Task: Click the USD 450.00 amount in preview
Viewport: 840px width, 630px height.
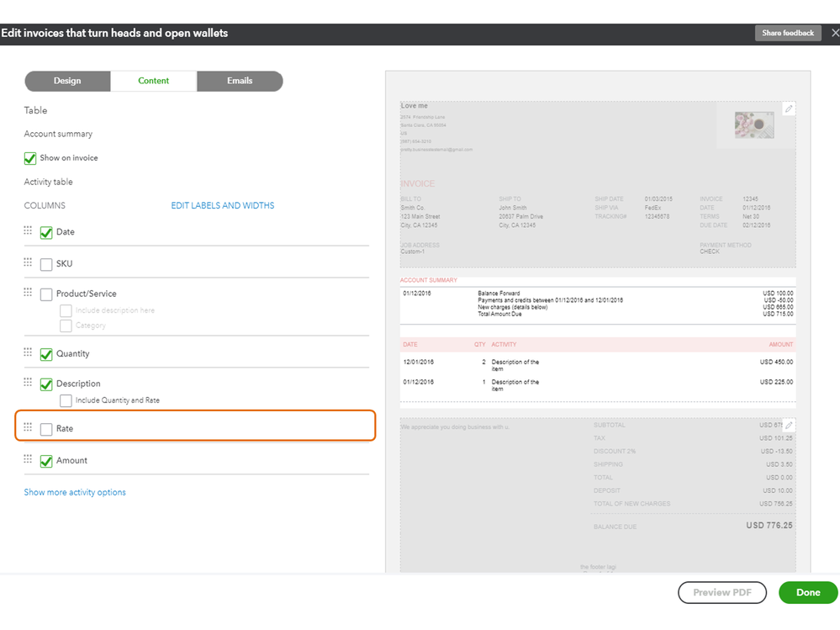Action: tap(776, 363)
